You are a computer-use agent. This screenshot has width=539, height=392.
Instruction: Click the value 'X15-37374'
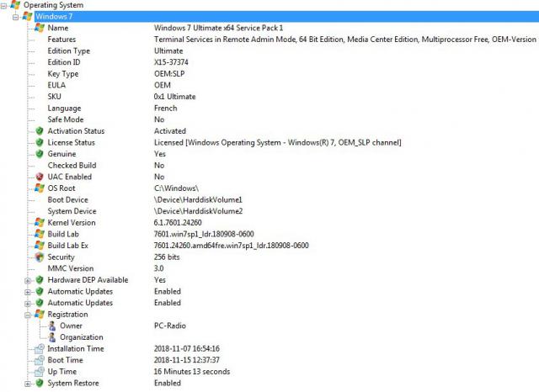171,62
